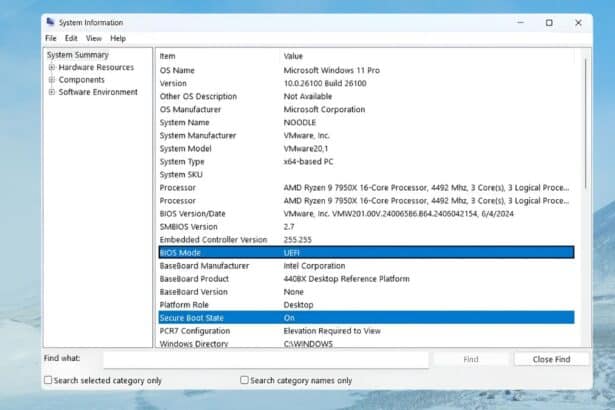Expand the Hardware Resources node
Screen dimensions: 615x410
[51, 67]
